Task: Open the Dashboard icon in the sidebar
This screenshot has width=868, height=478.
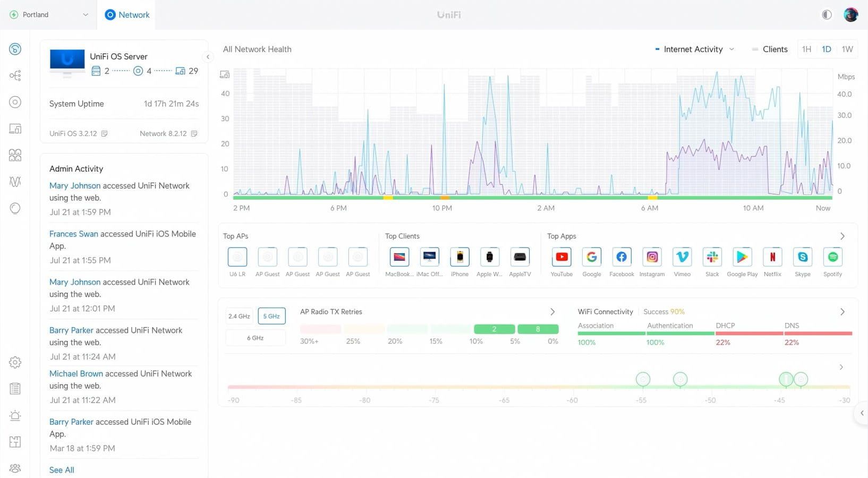Action: click(x=15, y=49)
